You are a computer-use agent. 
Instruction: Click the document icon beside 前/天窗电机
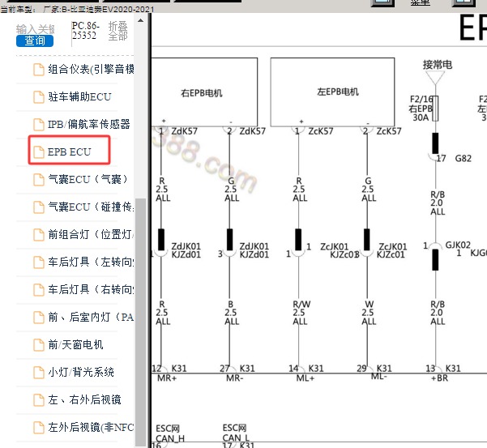(39, 344)
